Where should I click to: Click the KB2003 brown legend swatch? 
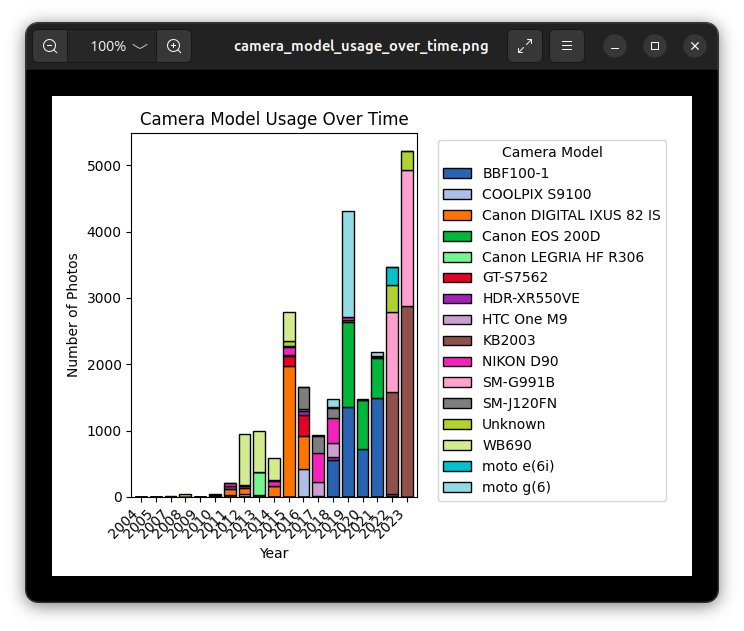[457, 341]
